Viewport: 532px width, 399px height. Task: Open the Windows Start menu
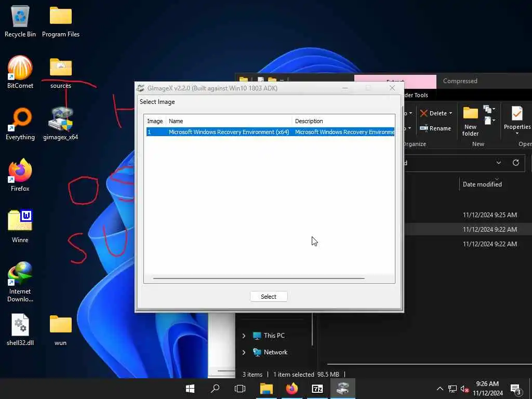(190, 389)
